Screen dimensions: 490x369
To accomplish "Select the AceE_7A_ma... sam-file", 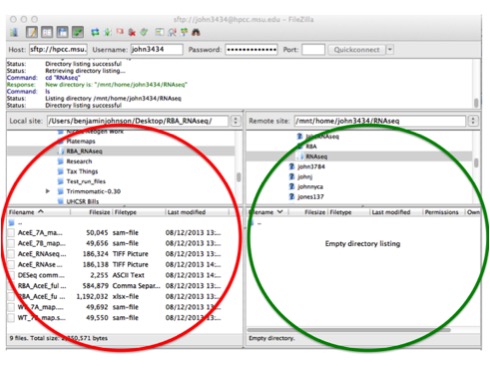I will pyautogui.click(x=114, y=233).
